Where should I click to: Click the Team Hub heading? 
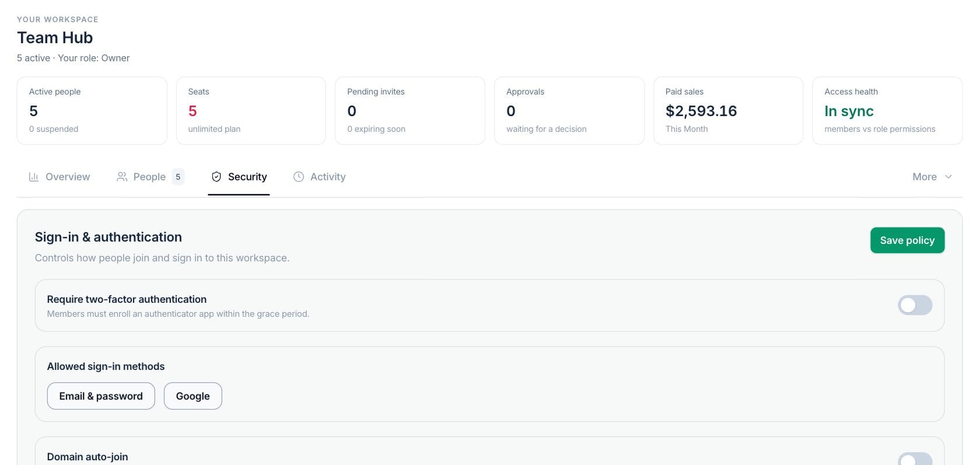(55, 37)
